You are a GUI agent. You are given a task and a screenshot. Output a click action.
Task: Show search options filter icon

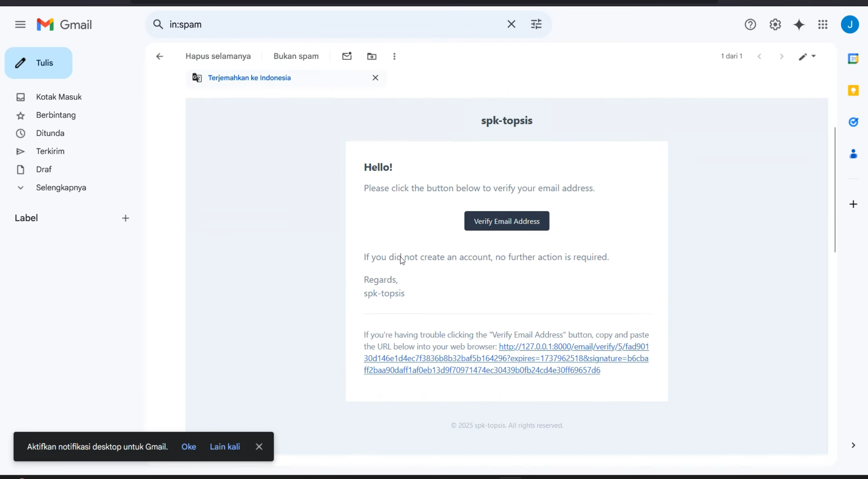point(536,24)
